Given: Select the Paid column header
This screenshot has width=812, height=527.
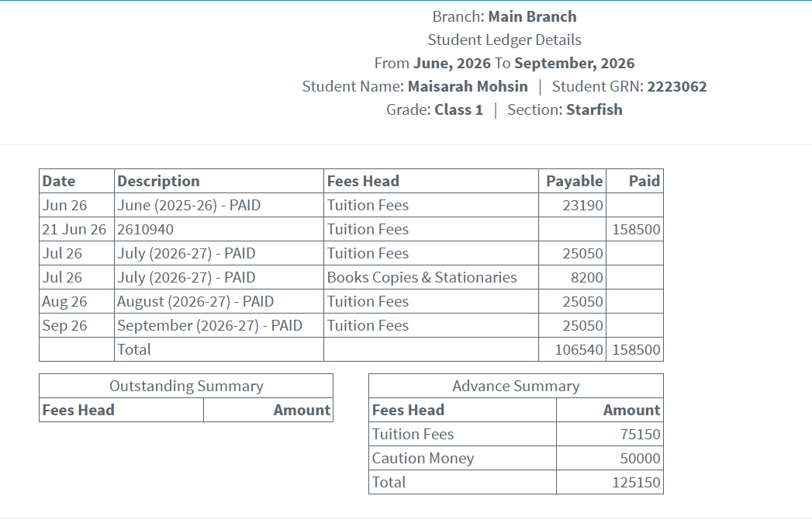Looking at the screenshot, I should [644, 181].
